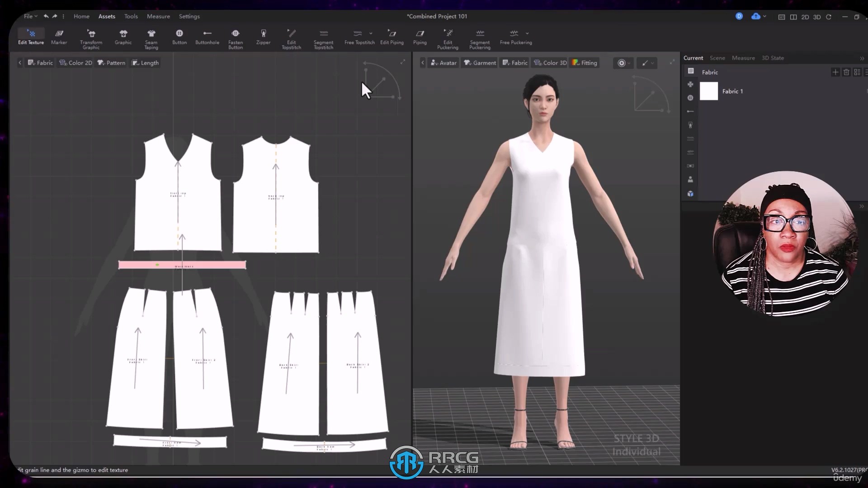Click the delete Fabric button
The height and width of the screenshot is (488, 868).
pyautogui.click(x=846, y=71)
